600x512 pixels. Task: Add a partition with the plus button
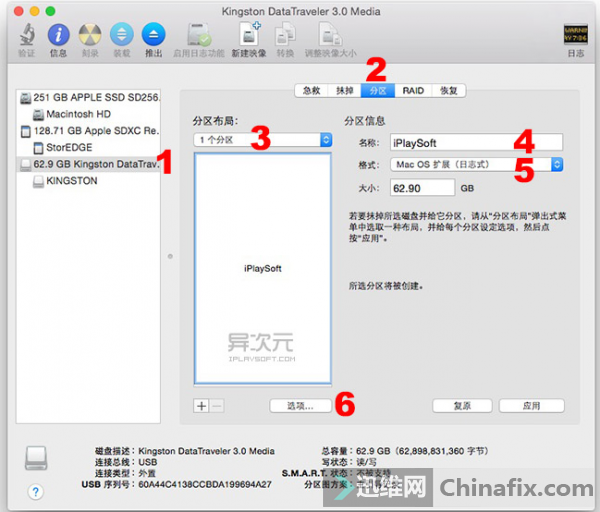click(x=201, y=406)
